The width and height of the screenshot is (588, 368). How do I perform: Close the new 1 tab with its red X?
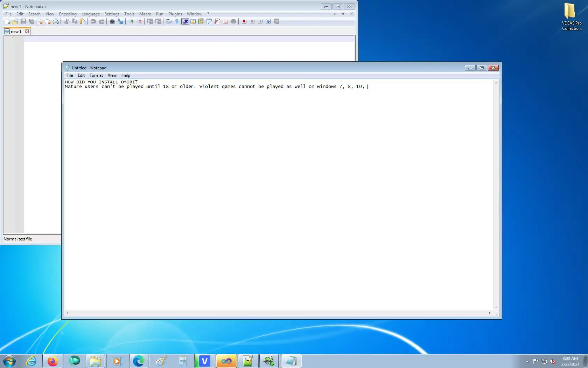click(27, 32)
